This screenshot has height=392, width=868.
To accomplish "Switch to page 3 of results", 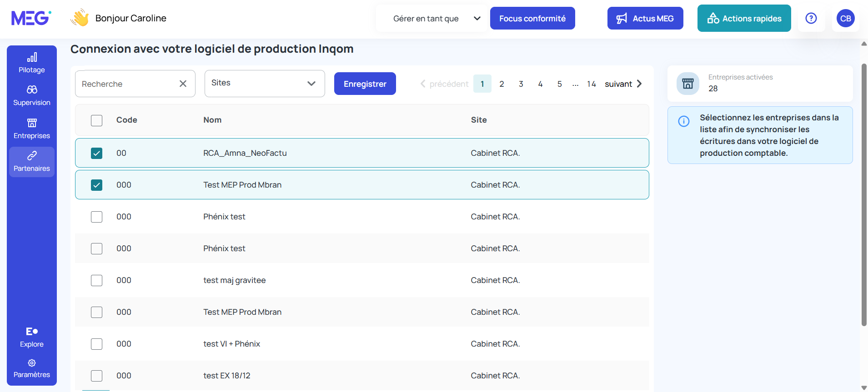I will click(521, 84).
